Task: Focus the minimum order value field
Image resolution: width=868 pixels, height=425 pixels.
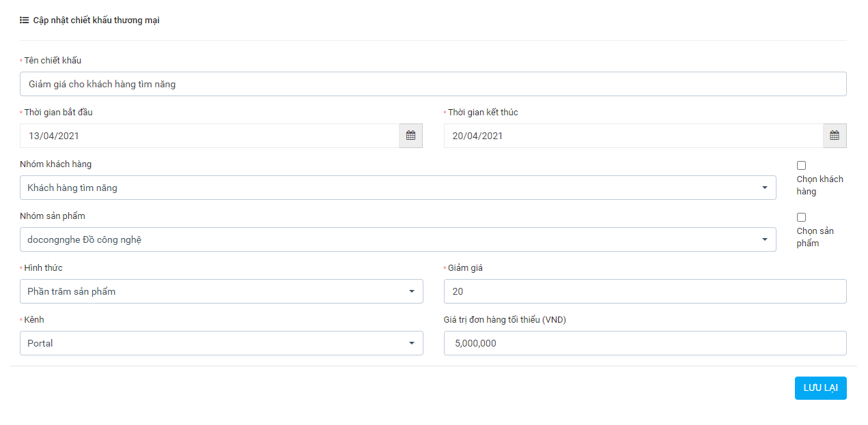Action: [x=645, y=343]
